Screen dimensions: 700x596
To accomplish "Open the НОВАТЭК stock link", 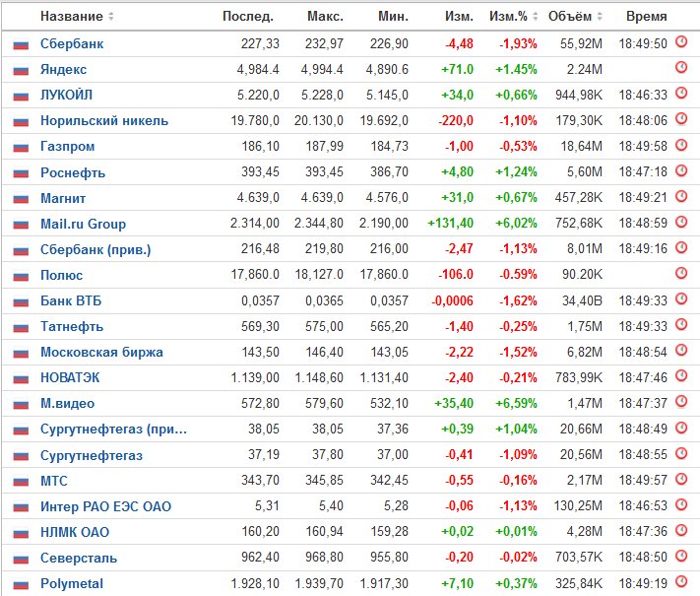I will (x=70, y=377).
